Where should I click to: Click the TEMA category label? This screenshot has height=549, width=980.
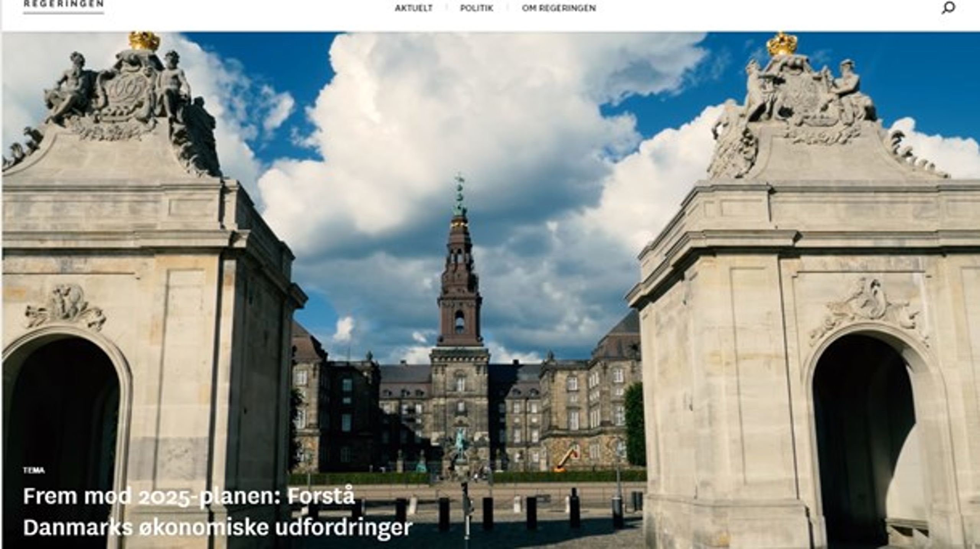pyautogui.click(x=34, y=470)
